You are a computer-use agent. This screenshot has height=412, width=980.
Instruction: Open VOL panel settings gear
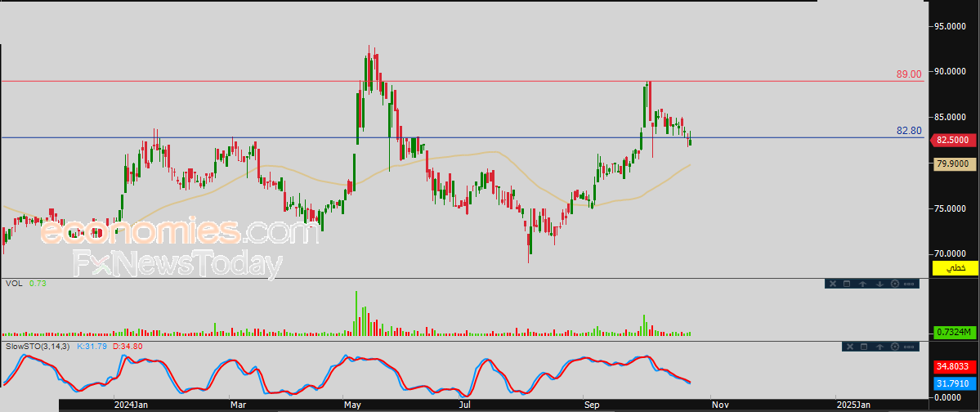click(x=895, y=284)
